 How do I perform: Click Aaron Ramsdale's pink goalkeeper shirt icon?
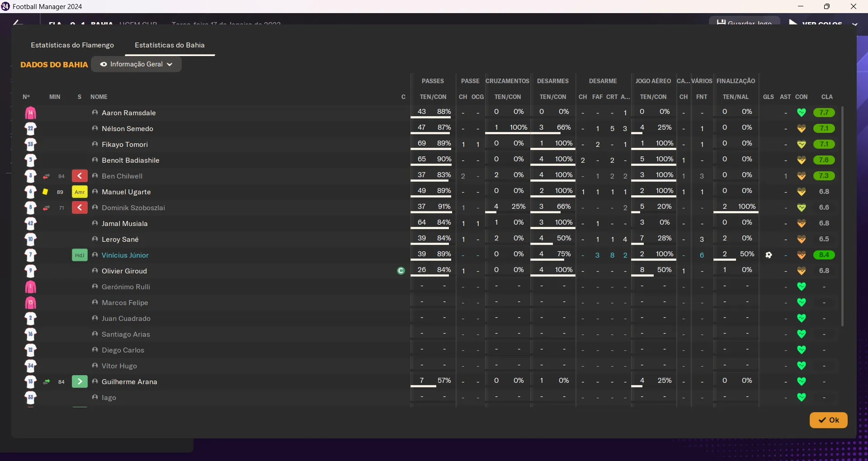coord(30,113)
